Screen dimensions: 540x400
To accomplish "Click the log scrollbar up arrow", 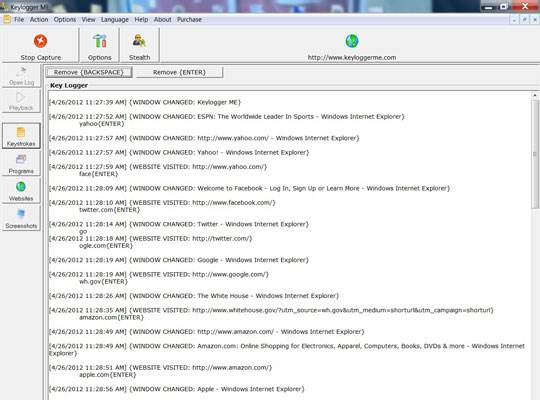I will tap(534, 95).
